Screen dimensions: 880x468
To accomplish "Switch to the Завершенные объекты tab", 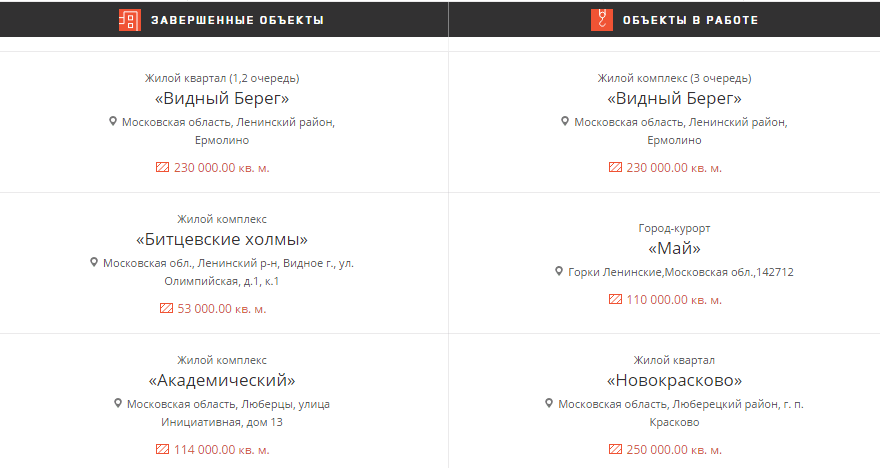I will pos(224,20).
